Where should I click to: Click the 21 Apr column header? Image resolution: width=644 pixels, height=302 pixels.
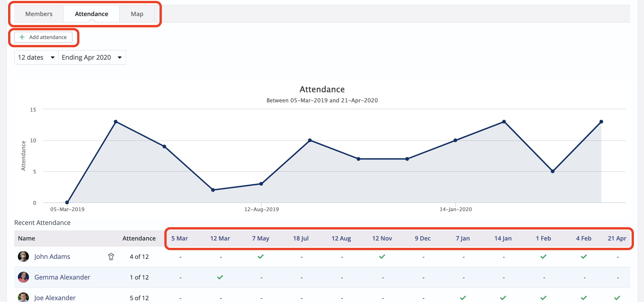point(617,238)
